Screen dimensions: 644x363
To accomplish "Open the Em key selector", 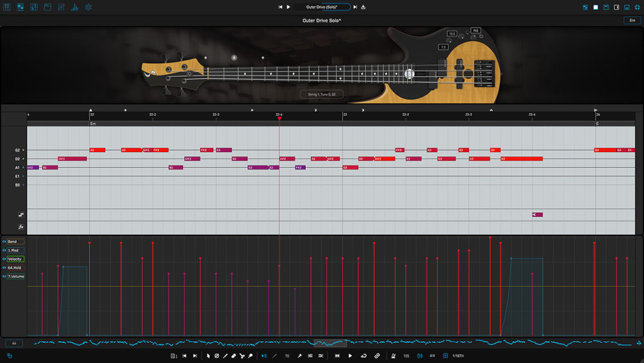I will (631, 21).
